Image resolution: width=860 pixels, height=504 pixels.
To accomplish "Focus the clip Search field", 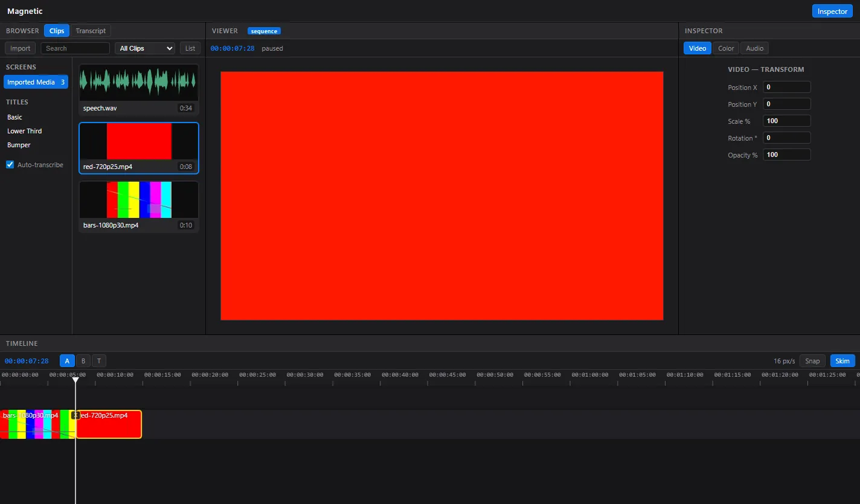I will 75,48.
